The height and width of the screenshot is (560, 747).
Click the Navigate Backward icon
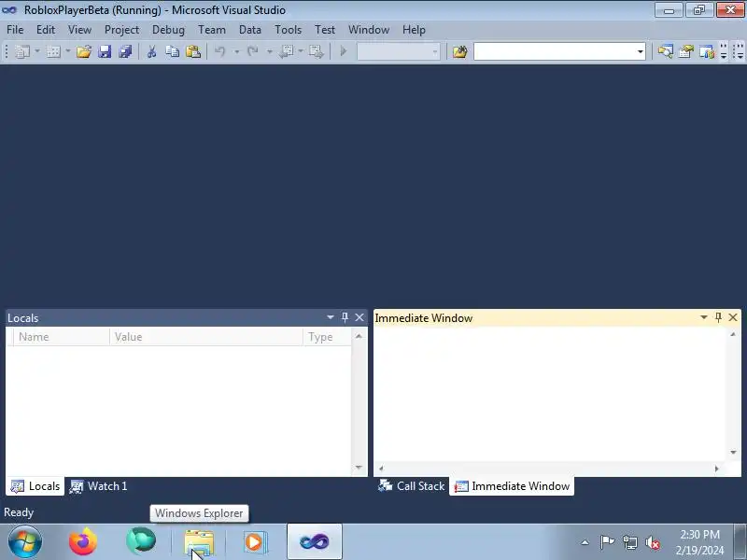286,51
